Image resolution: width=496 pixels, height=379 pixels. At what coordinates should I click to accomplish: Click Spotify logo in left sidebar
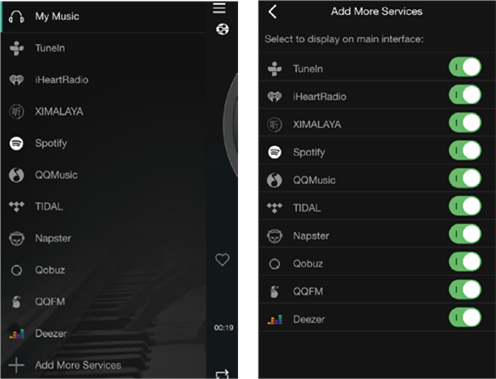click(x=16, y=143)
